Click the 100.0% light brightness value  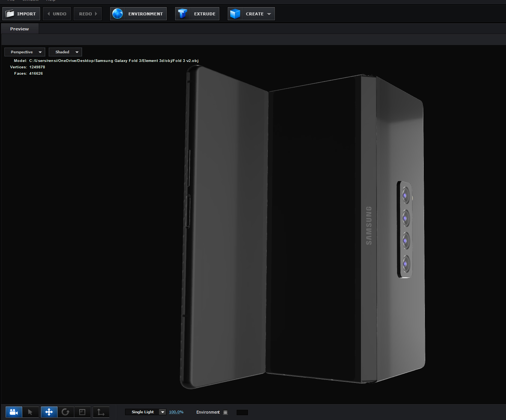coord(176,412)
